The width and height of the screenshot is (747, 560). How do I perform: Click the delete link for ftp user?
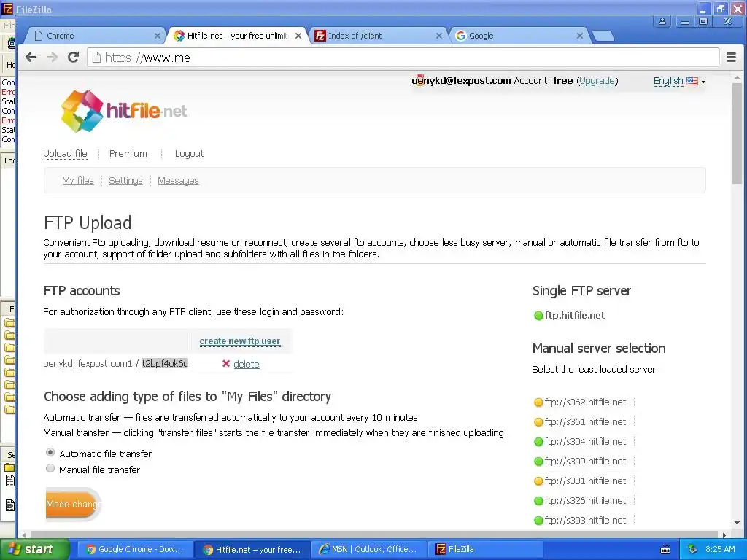click(x=247, y=364)
